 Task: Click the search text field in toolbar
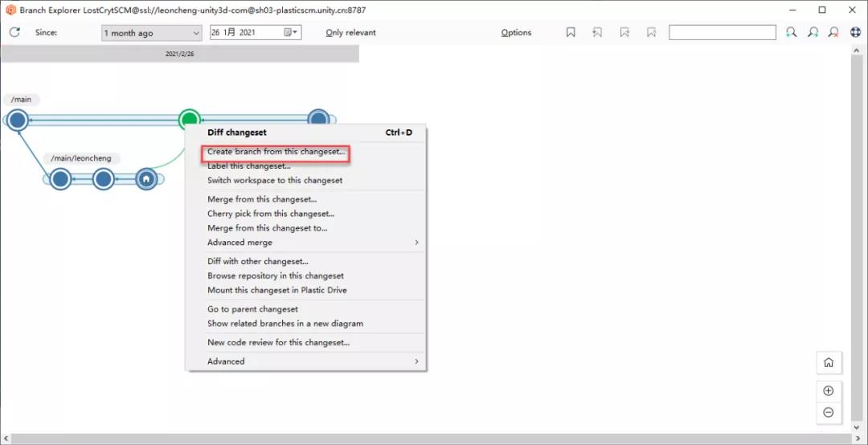(723, 33)
